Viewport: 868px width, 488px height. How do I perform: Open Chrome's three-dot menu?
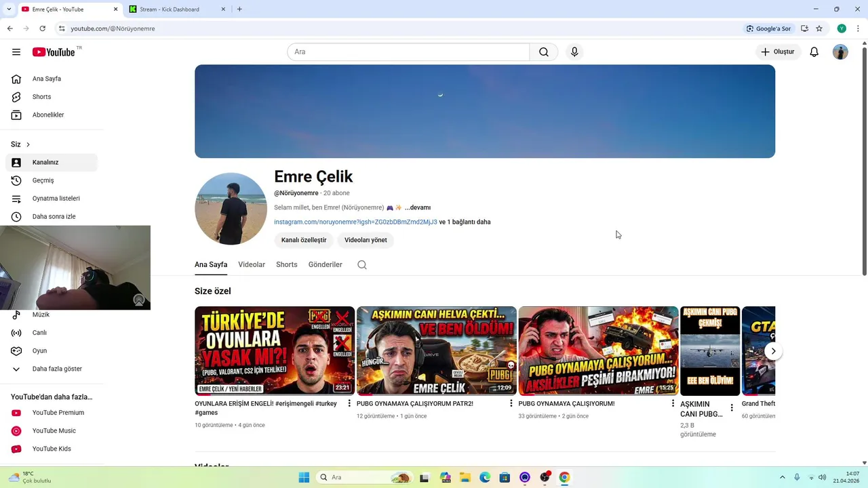tap(858, 28)
